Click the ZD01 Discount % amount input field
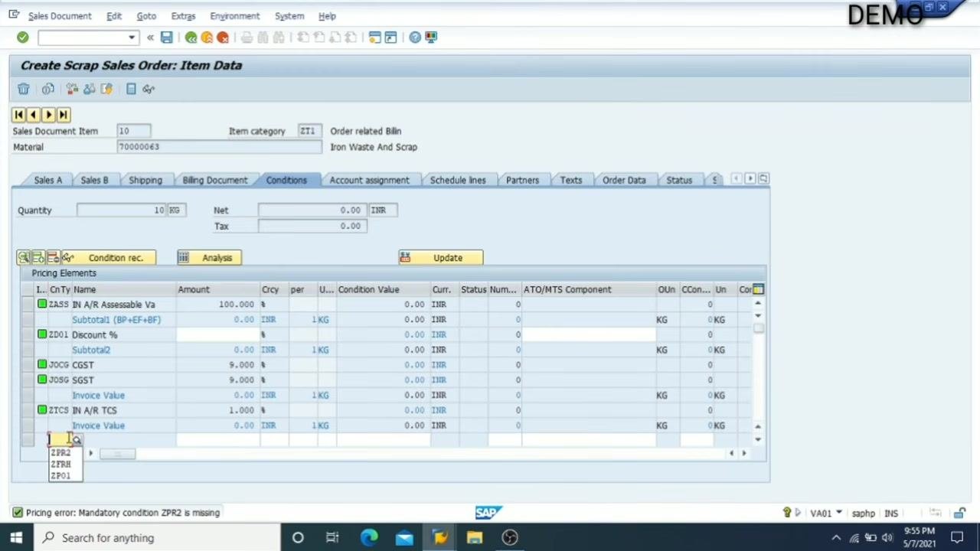 pos(218,334)
